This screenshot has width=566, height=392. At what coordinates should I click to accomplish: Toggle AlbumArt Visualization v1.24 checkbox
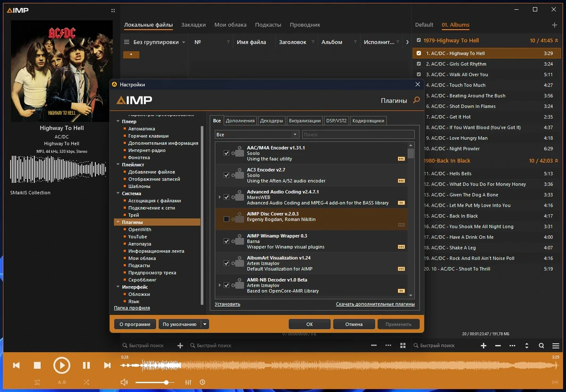point(226,263)
